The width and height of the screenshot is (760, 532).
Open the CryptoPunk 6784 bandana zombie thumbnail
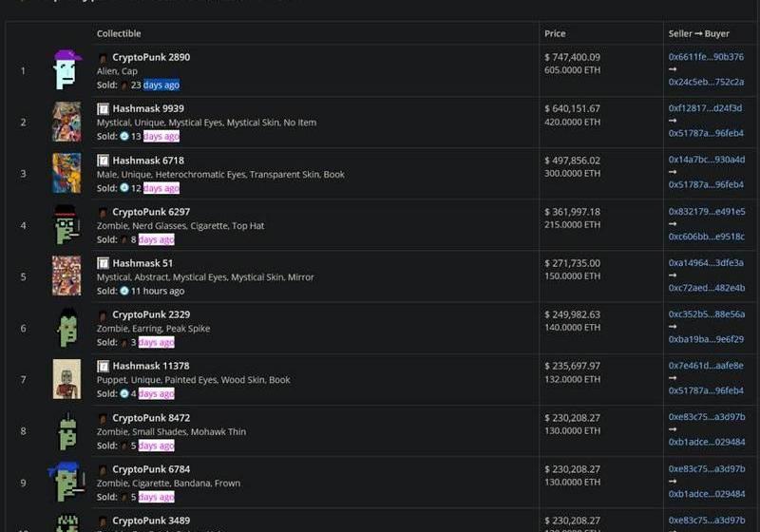[x=66, y=482]
